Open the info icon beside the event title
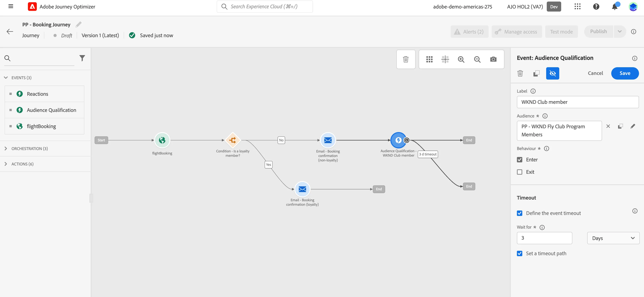Screen dimensions: 644x297 coord(635,58)
